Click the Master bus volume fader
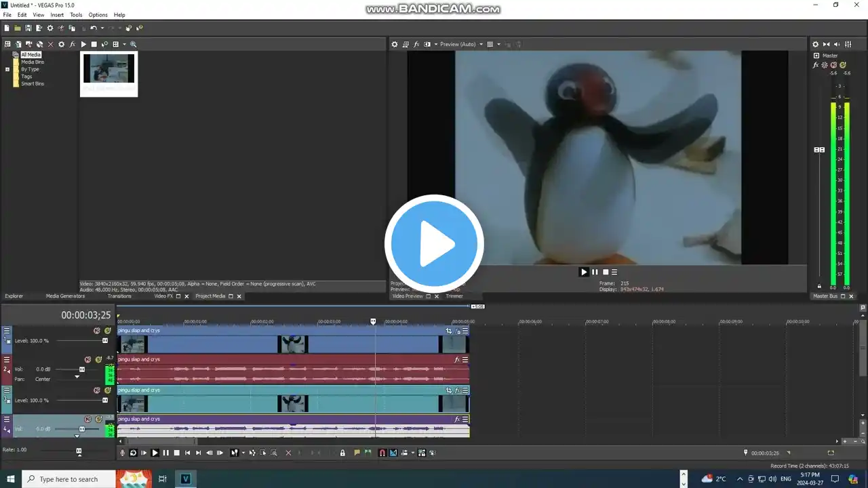Viewport: 868px width, 488px height. [x=819, y=150]
